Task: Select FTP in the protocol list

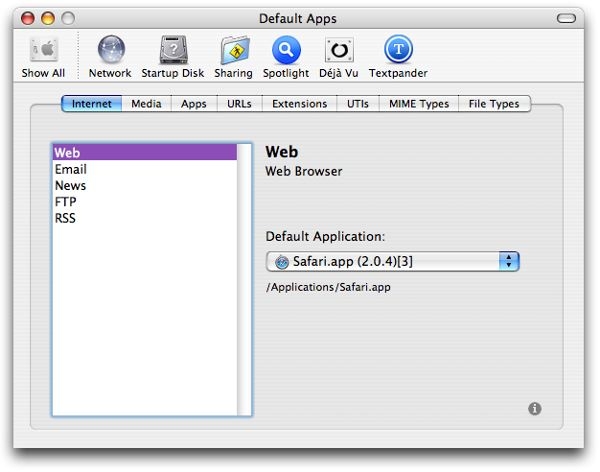Action: [145, 201]
